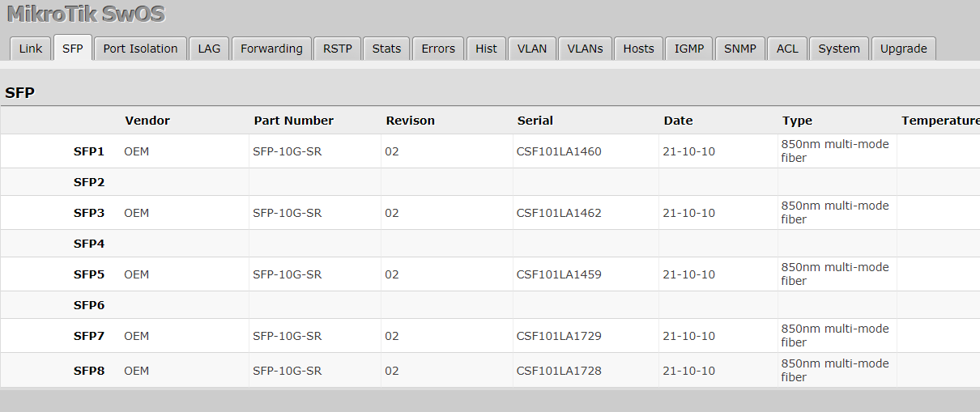Select the SFP8 row label
The height and width of the screenshot is (412, 980).
click(x=89, y=371)
